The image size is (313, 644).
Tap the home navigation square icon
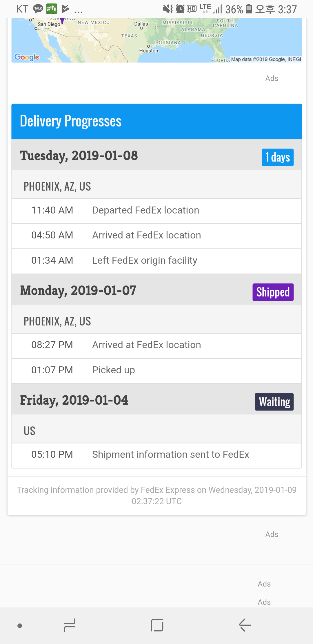coord(157,625)
